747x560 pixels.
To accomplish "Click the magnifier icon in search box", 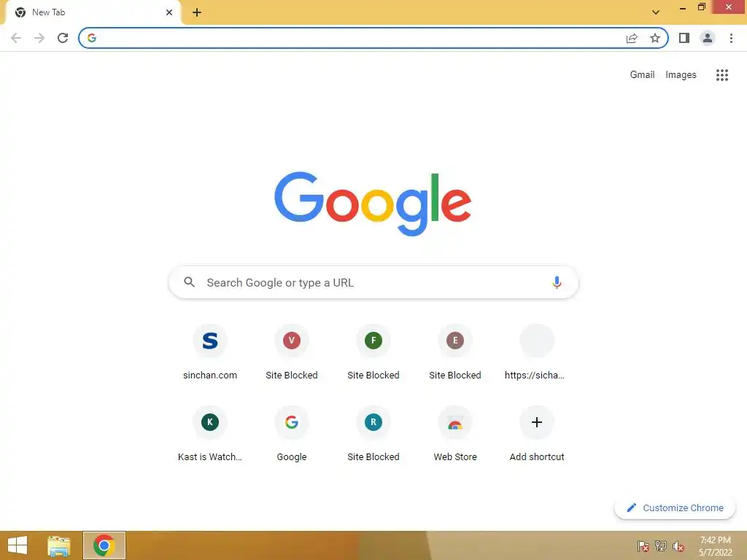I will [189, 282].
